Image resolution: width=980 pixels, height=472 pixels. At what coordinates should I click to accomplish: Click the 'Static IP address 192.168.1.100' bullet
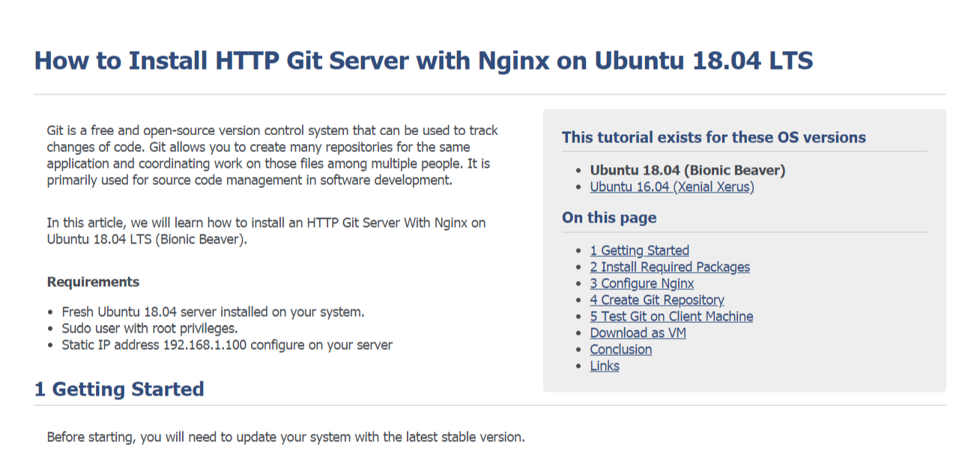click(x=227, y=345)
